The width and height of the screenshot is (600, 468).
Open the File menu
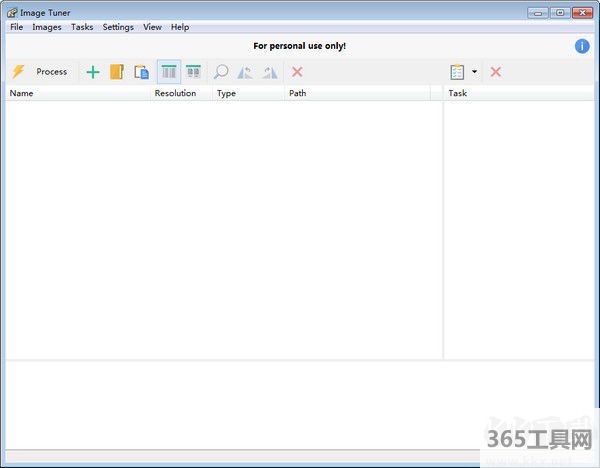(x=17, y=27)
